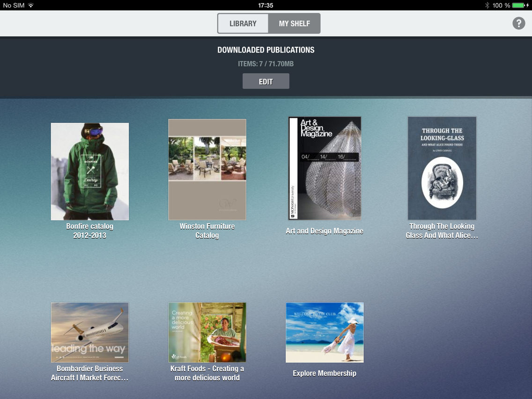The image size is (532, 399).
Task: Click the 'Art and Design Magazine' title text
Action: 325,231
